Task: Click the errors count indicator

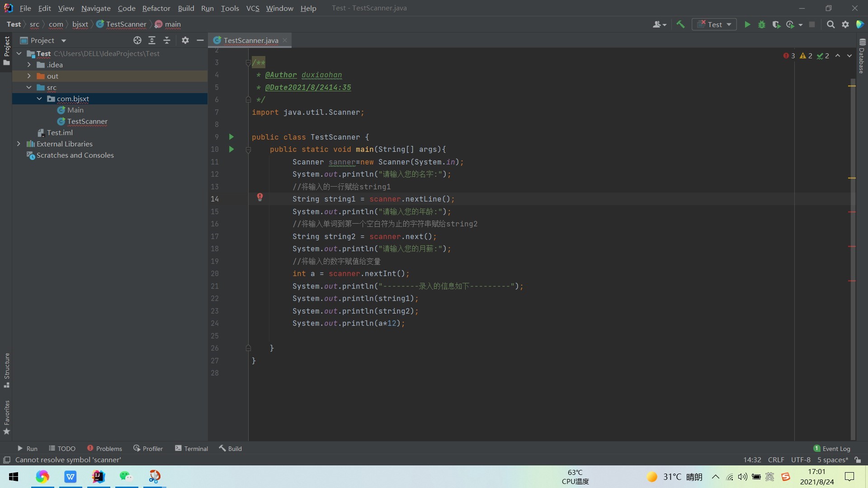Action: [789, 56]
